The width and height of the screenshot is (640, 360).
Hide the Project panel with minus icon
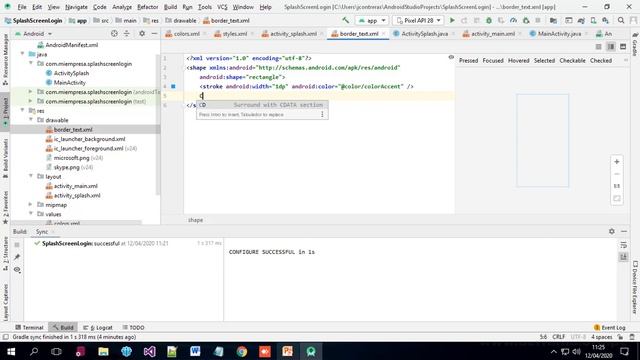[x=154, y=33]
